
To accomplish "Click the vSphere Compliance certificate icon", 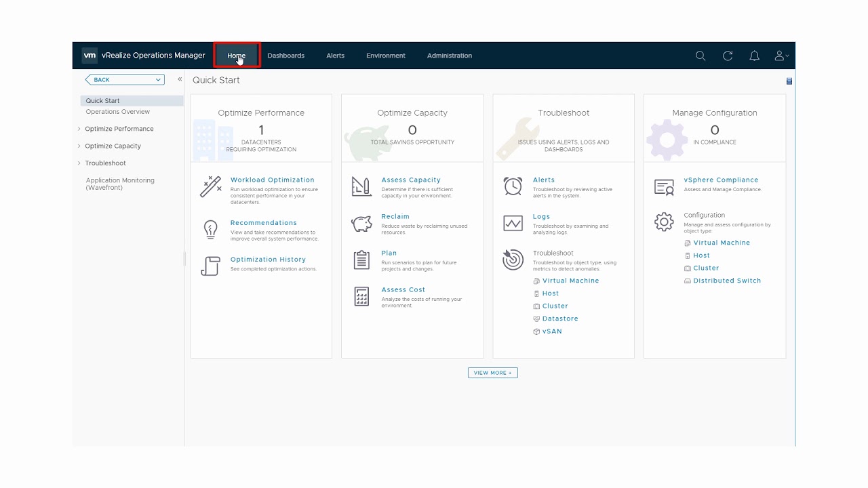I will (x=664, y=187).
